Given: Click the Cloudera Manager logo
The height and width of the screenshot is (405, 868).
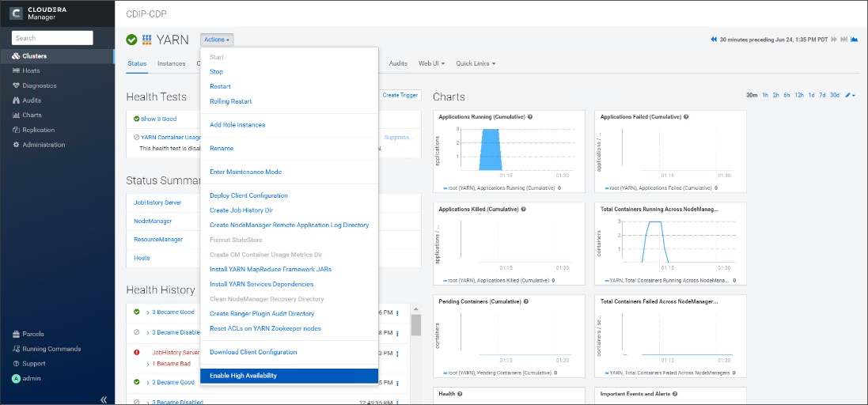Looking at the screenshot, I should 17,13.
